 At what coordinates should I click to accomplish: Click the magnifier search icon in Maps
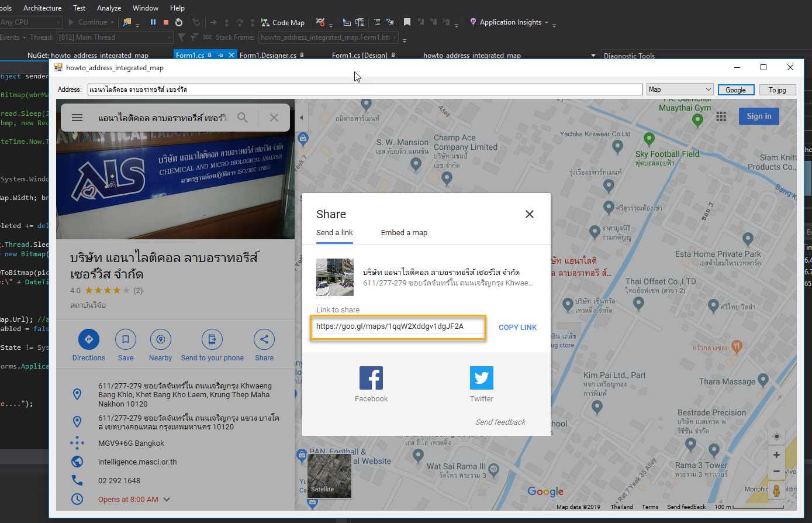[243, 118]
